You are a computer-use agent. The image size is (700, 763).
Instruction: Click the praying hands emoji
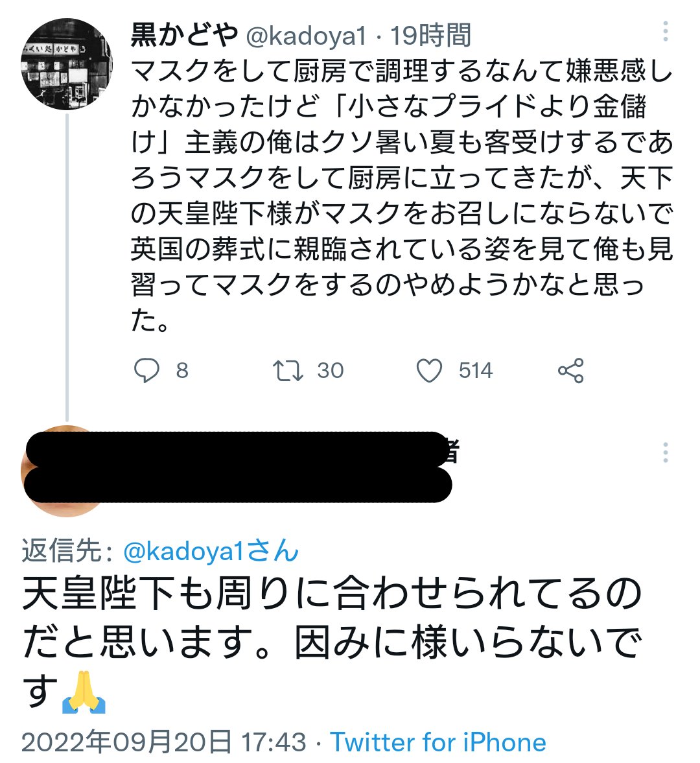[x=84, y=692]
